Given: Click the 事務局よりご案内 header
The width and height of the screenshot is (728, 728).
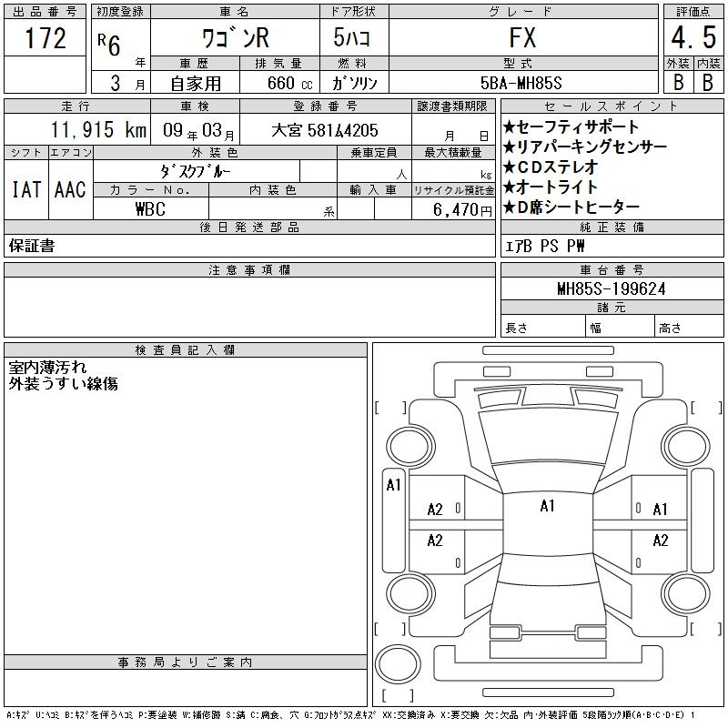Looking at the screenshot, I should tap(186, 662).
